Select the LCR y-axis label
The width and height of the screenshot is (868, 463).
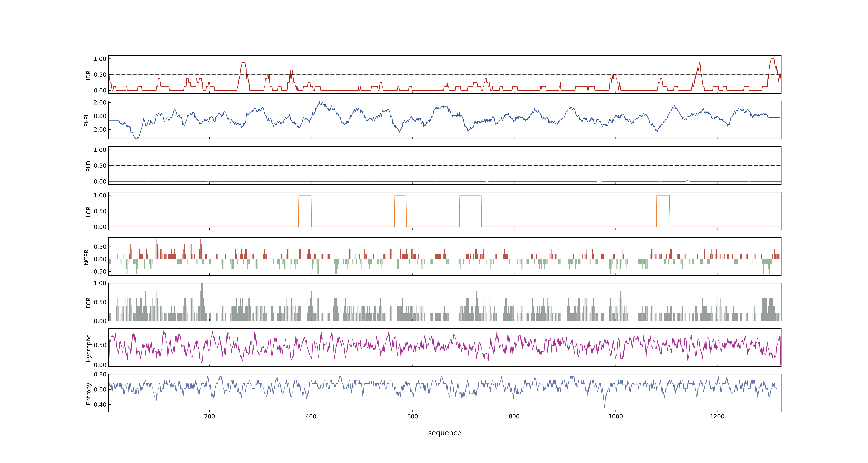(88, 211)
